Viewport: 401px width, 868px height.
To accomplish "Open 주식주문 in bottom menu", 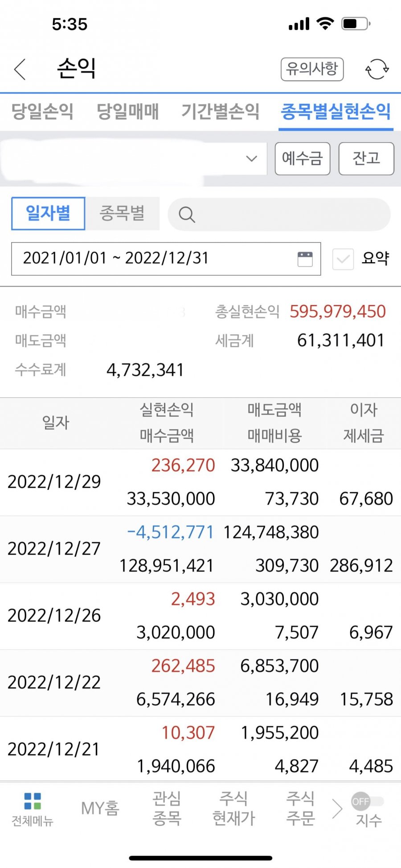I will (x=301, y=808).
